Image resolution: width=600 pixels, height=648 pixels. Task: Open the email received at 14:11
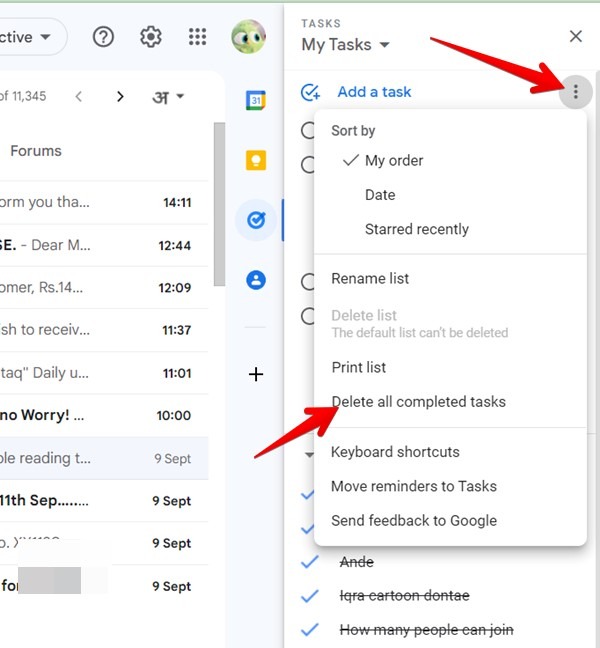coord(104,202)
